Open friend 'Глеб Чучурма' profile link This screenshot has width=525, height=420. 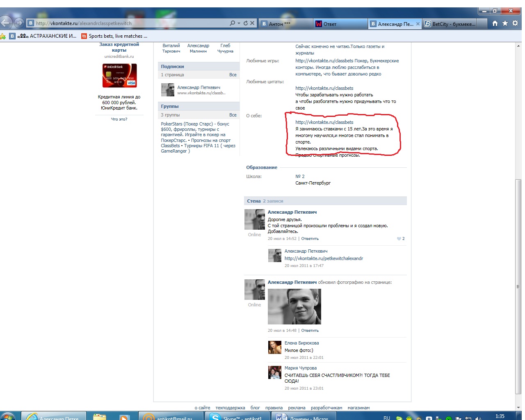click(x=225, y=48)
